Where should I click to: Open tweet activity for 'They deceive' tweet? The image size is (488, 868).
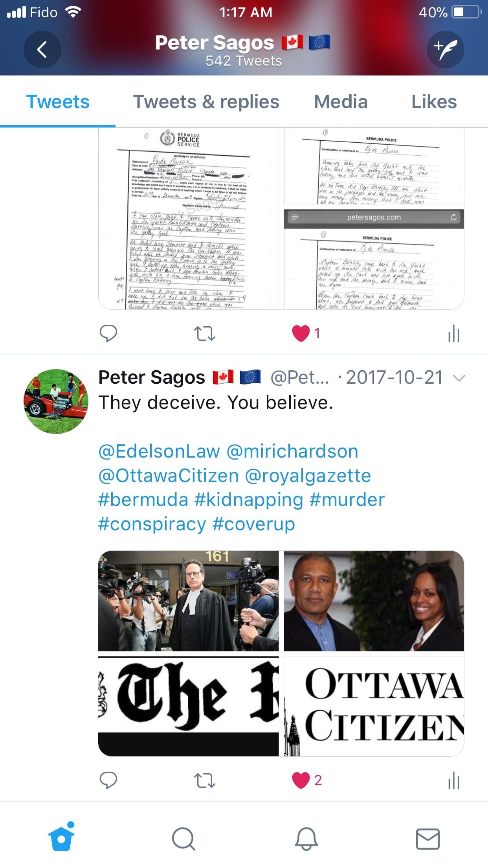[x=454, y=780]
